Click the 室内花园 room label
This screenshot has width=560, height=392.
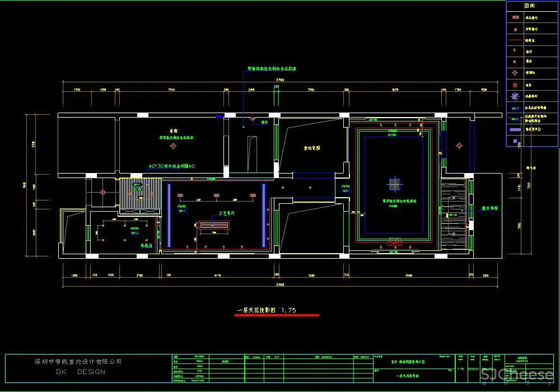tap(312, 148)
